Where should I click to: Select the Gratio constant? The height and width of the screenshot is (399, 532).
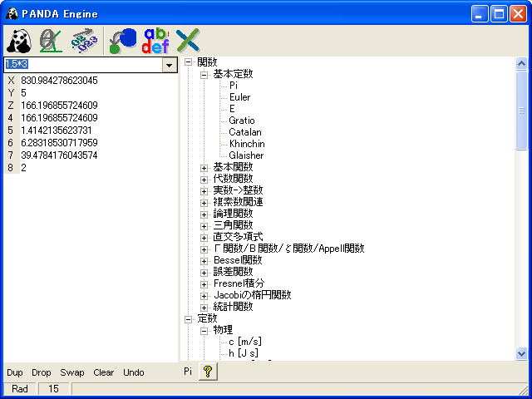[242, 121]
